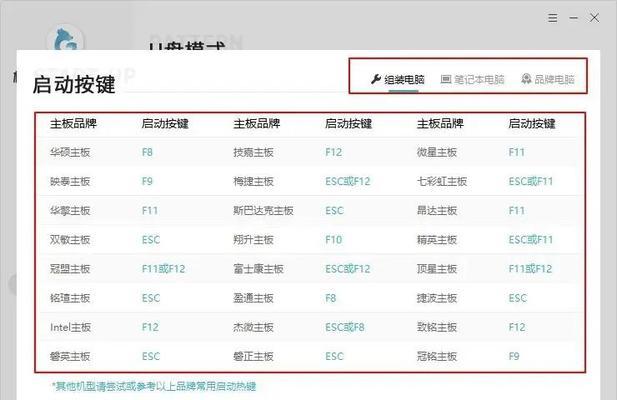The image size is (617, 400).
Task: Switch to the 品牌电脑 tab
Action: (x=548, y=79)
